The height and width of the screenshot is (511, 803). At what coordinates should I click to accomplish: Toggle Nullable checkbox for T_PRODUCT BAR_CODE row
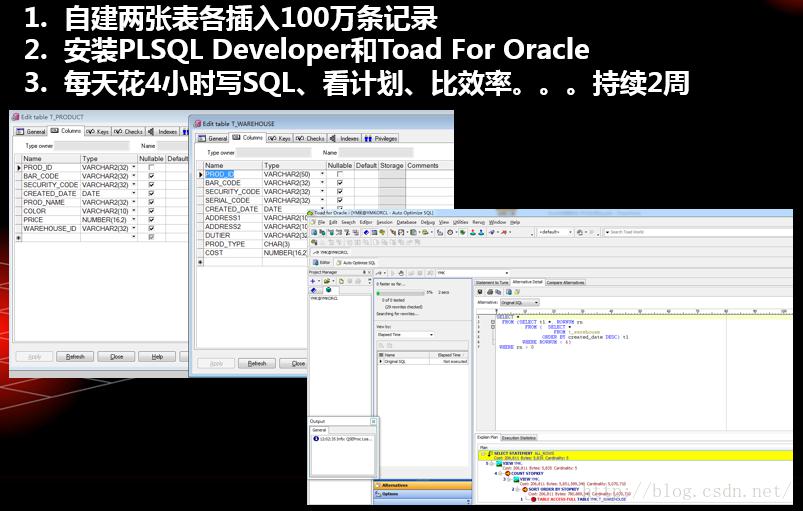151,176
